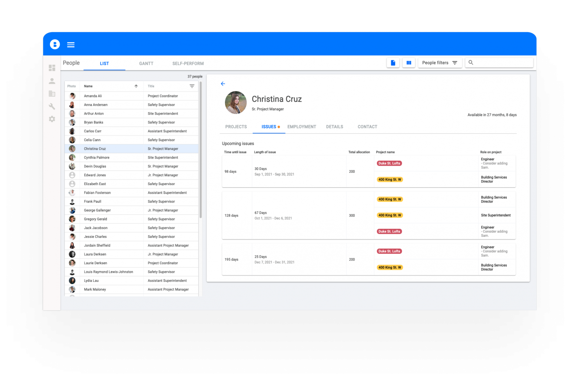Toggle the People filters control
Viewport: 588px width, 384px height.
click(455, 62)
